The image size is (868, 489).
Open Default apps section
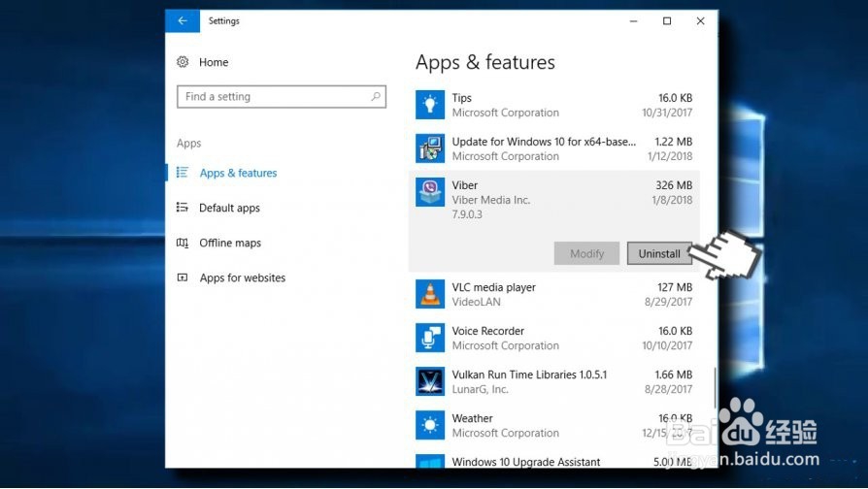tap(229, 208)
